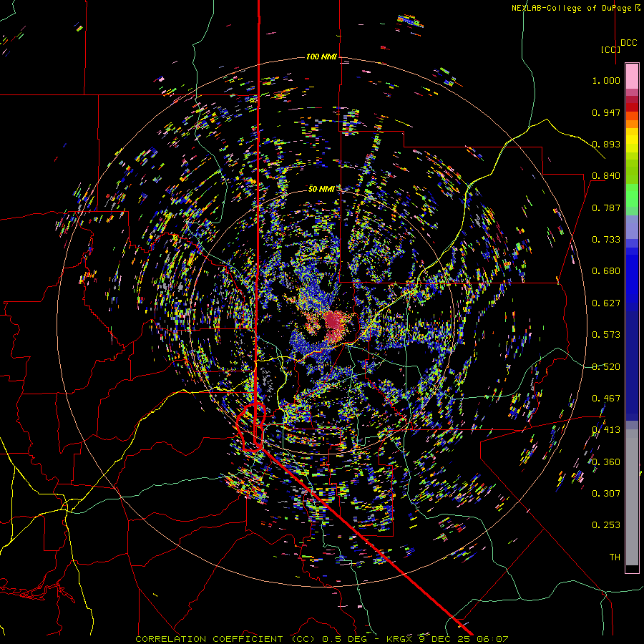Image resolution: width=644 pixels, height=644 pixels.
Task: Click the Correlation Coefficient caption at the bottom
Action: (322, 639)
